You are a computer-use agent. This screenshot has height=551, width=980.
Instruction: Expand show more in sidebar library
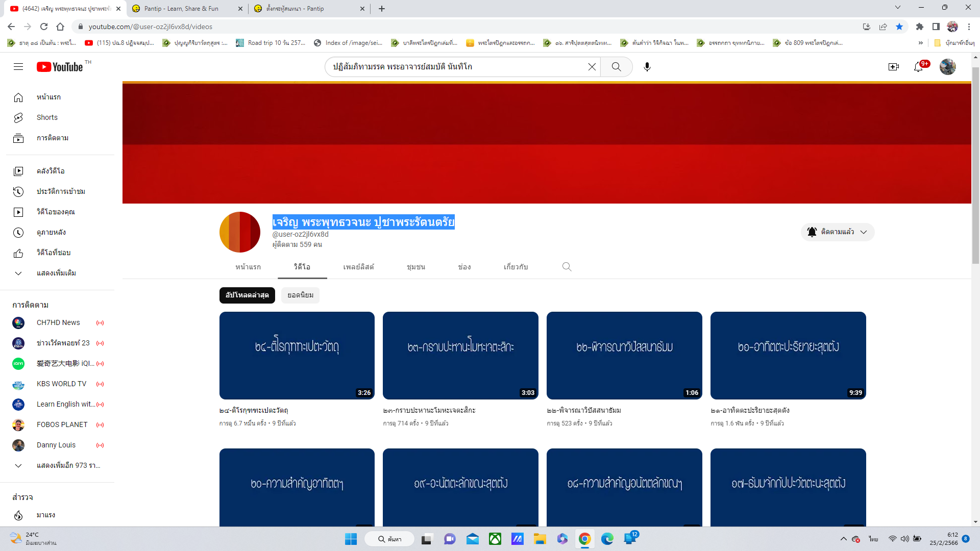click(56, 273)
